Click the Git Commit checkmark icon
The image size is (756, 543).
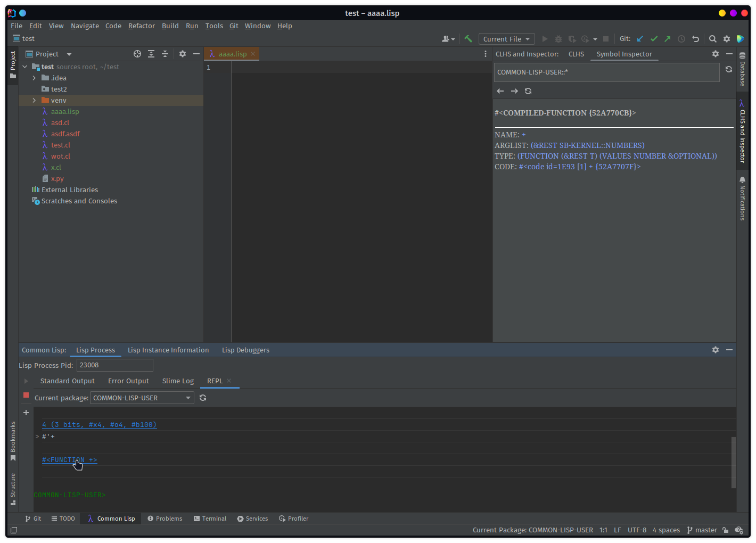tap(654, 39)
